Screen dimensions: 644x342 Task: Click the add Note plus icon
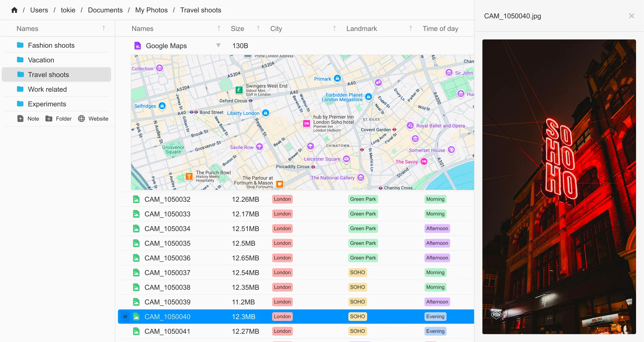(x=20, y=119)
